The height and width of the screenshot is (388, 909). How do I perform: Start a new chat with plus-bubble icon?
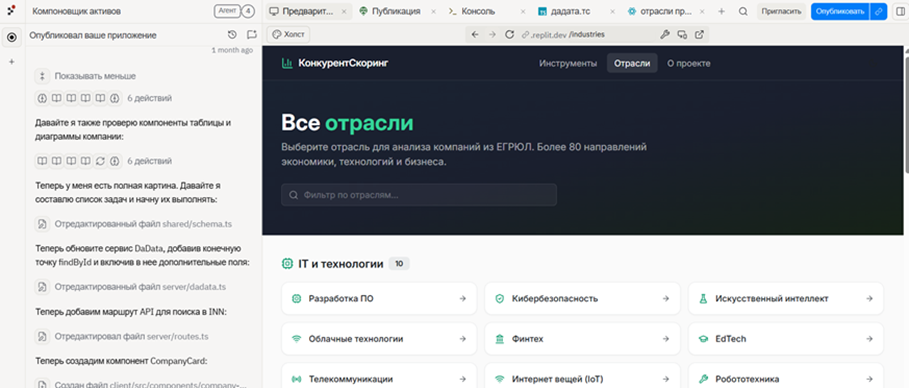pos(251,35)
